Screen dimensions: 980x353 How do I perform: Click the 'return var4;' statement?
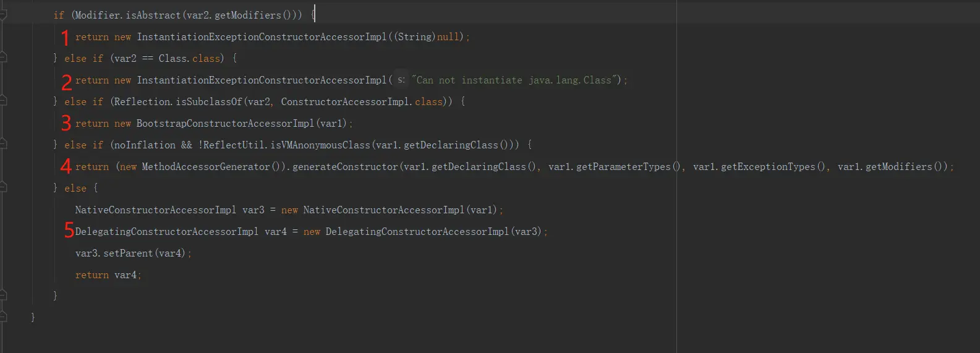(108, 275)
